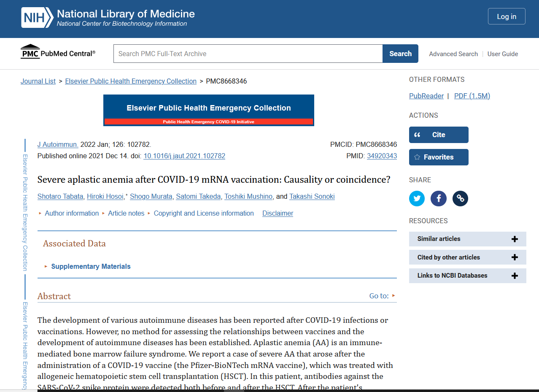Add article to Favorites
Screen dimensions: 539x392
pyautogui.click(x=438, y=157)
